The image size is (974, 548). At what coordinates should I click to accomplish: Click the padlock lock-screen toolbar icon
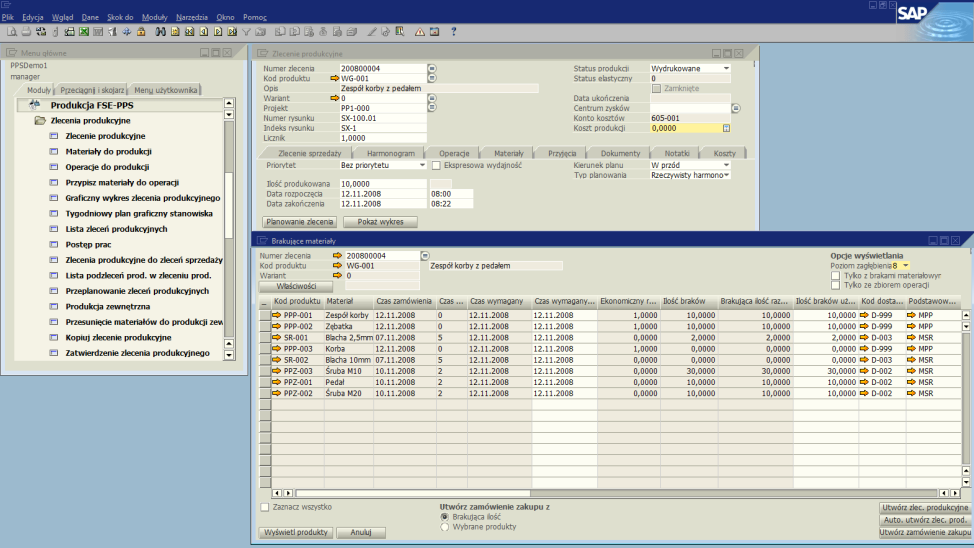coord(141,32)
